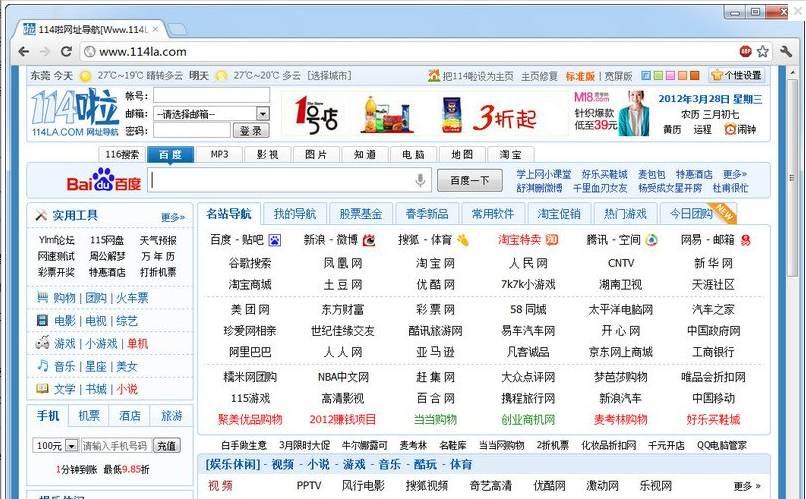Click the Sohu hand icon beside 体育
The height and width of the screenshot is (499, 806).
pos(463,240)
